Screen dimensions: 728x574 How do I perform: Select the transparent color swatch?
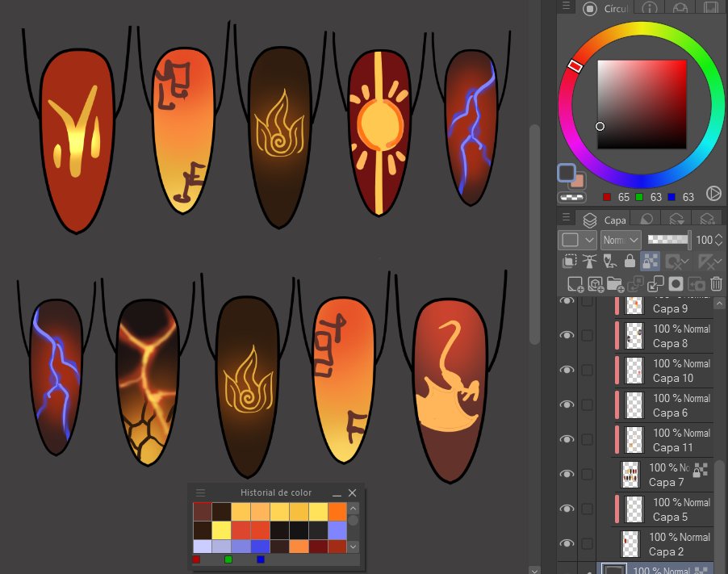click(x=572, y=197)
